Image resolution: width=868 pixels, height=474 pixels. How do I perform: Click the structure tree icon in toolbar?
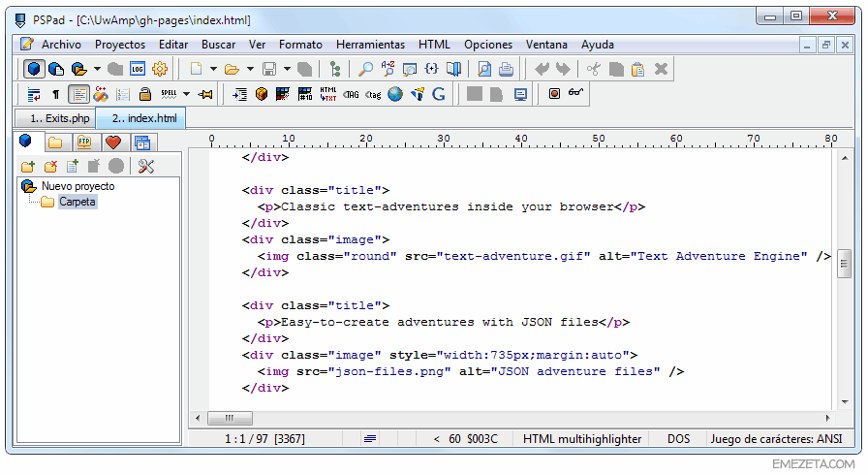(x=335, y=69)
